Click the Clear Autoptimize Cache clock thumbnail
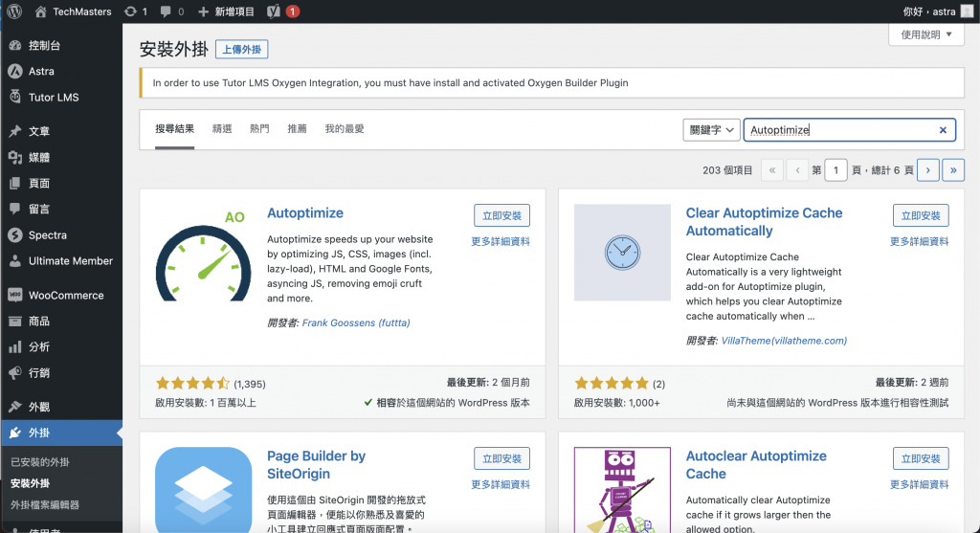The image size is (980, 533). (622, 253)
